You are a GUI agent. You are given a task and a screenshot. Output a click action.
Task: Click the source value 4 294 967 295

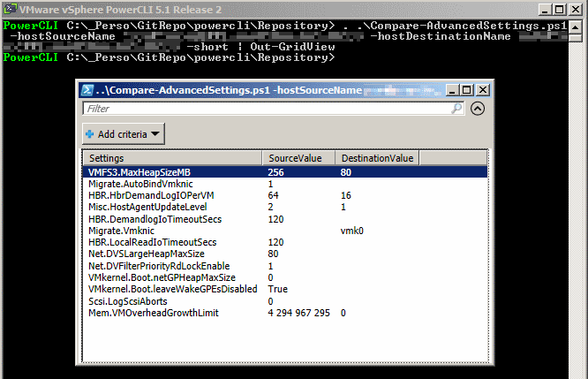click(x=299, y=313)
